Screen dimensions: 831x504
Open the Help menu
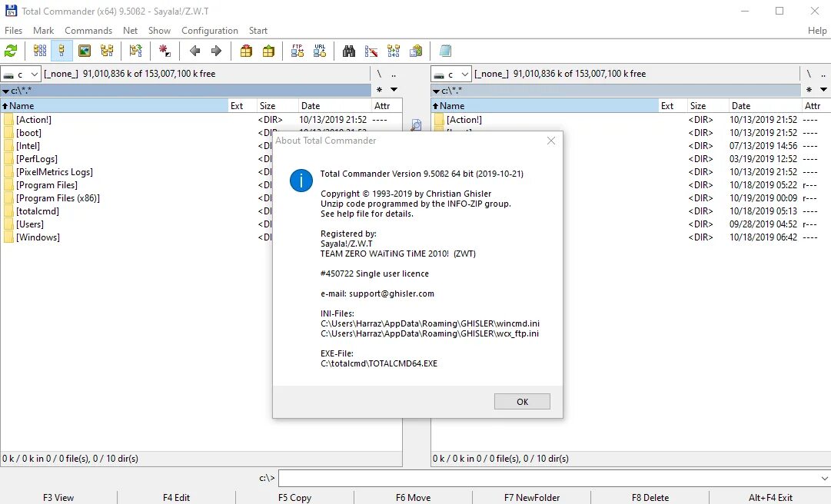tap(816, 31)
